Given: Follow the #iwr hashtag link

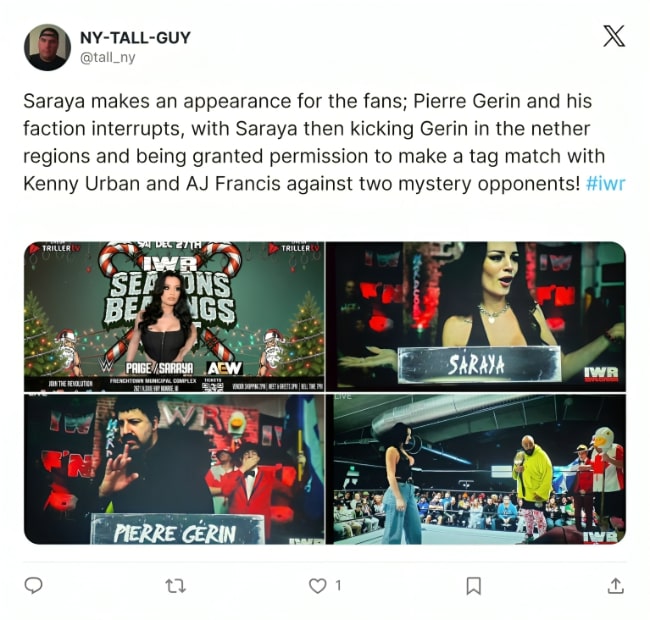Looking at the screenshot, I should [x=605, y=183].
